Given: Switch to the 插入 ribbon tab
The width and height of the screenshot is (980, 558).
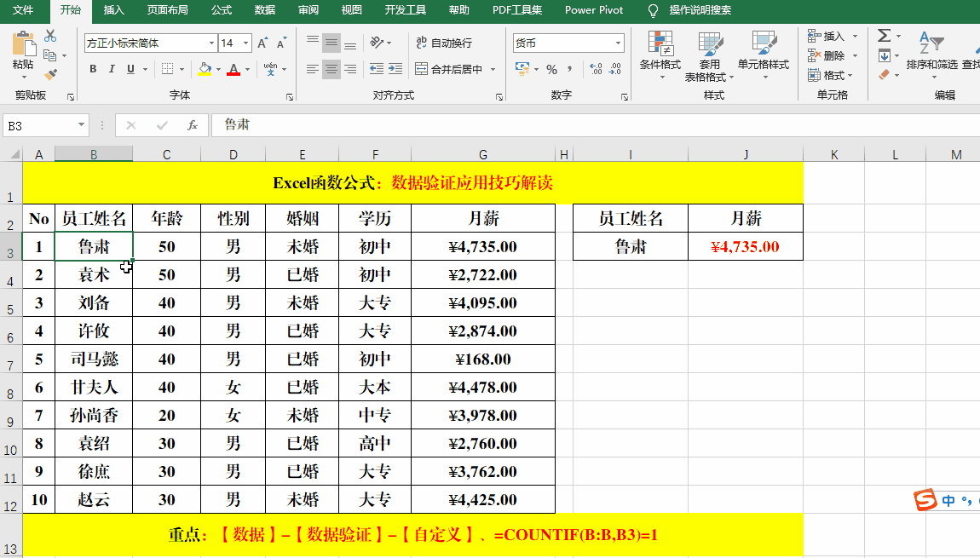Looking at the screenshot, I should click(113, 10).
